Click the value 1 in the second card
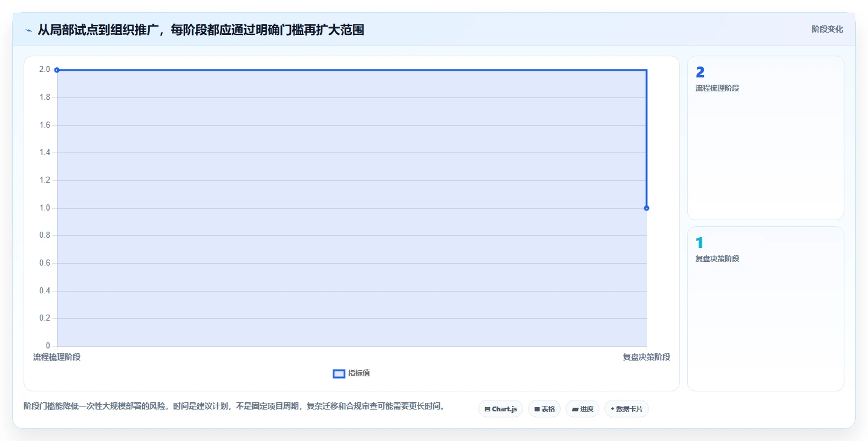The height and width of the screenshot is (441, 868). coord(700,243)
